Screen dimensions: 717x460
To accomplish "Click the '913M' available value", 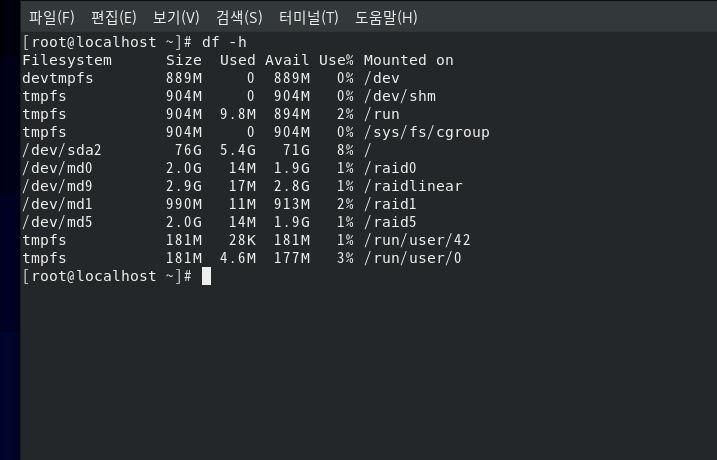I will (291, 204).
